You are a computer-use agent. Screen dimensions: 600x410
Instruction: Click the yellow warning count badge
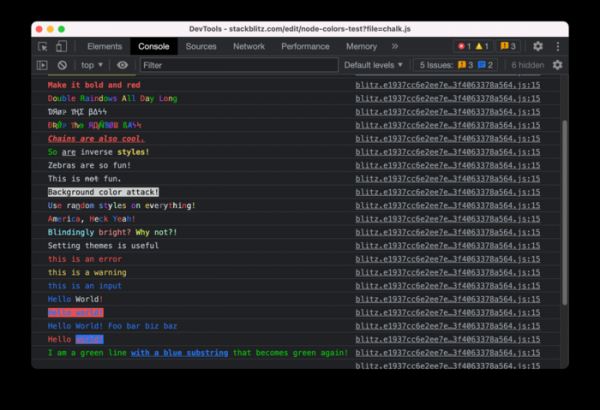pos(482,46)
